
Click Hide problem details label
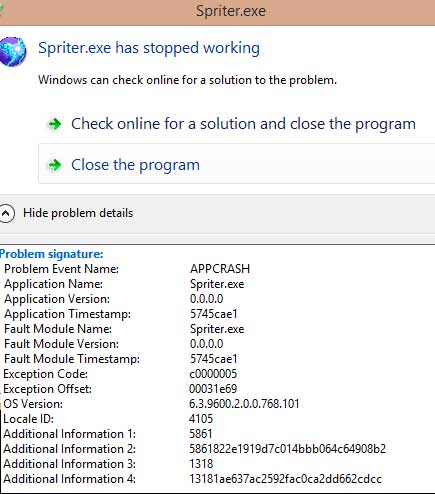(78, 213)
